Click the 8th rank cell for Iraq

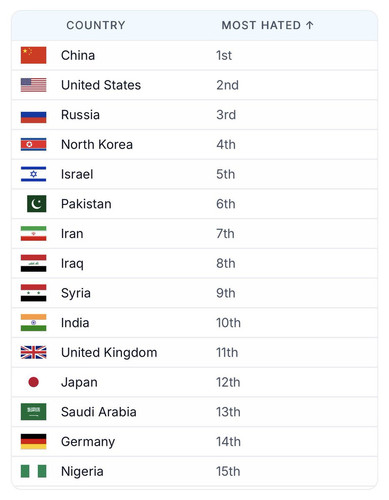226,263
